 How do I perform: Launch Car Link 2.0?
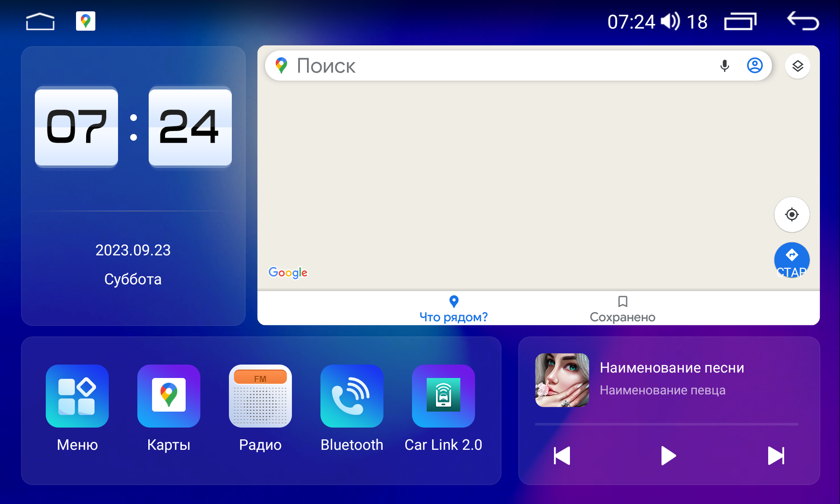tap(444, 396)
